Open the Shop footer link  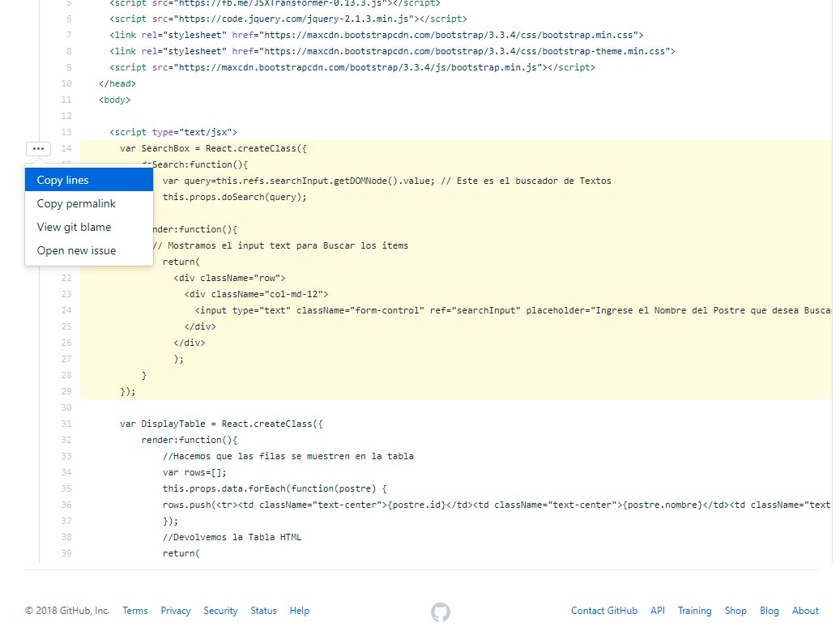736,611
